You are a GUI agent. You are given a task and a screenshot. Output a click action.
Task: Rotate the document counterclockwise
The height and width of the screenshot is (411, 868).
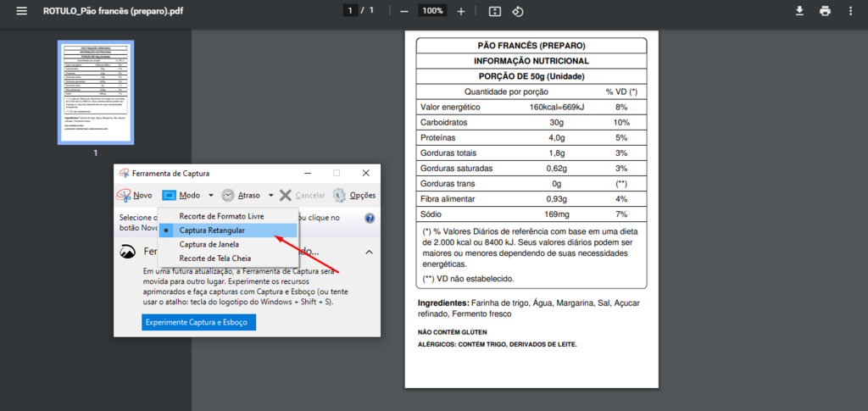point(518,11)
